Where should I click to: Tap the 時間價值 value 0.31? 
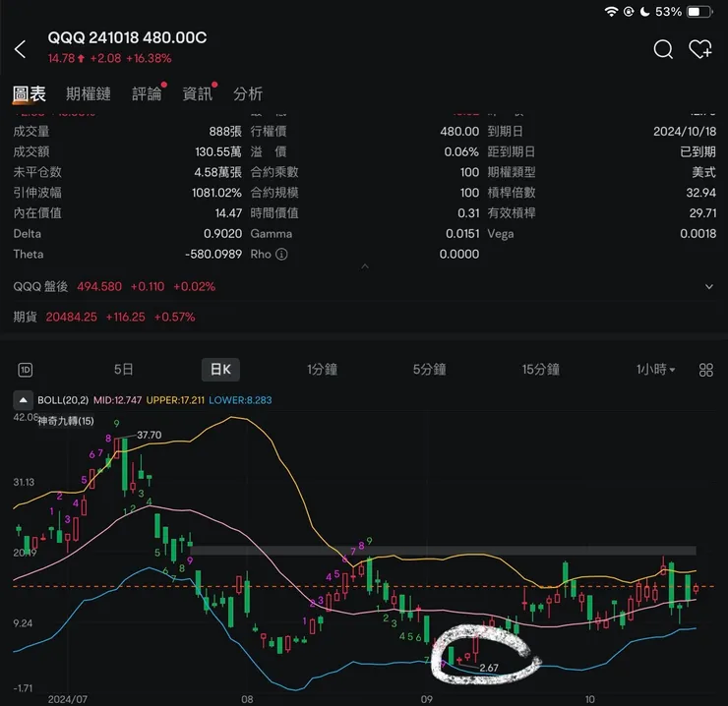468,213
